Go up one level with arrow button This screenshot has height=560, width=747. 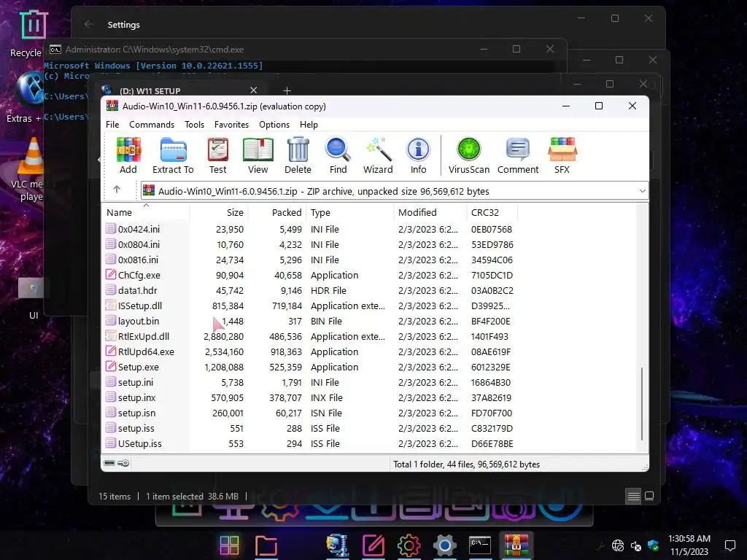point(117,190)
